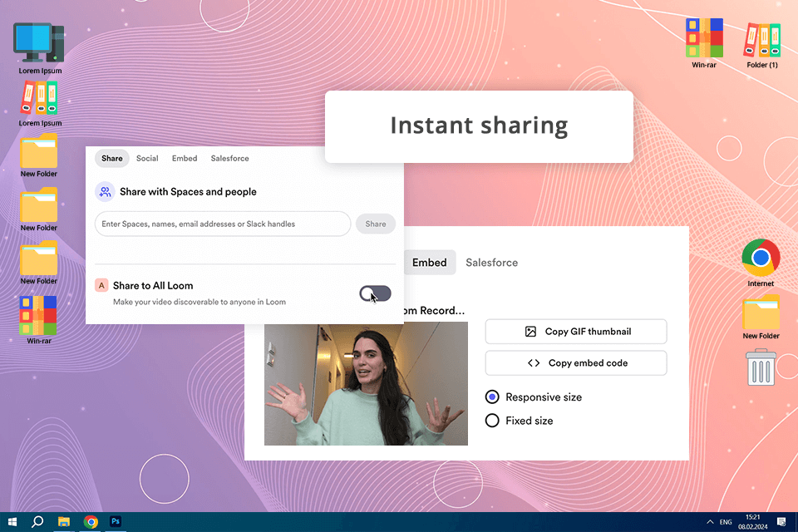The width and height of the screenshot is (798, 532).
Task: Click the 'Share with Spaces and people' heading
Action: [x=189, y=192]
